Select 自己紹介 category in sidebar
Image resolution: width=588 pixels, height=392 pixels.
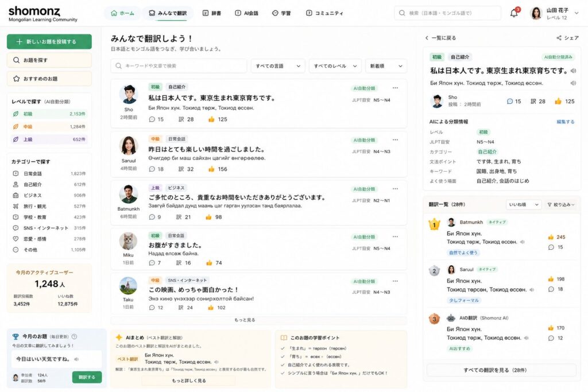[49, 184]
